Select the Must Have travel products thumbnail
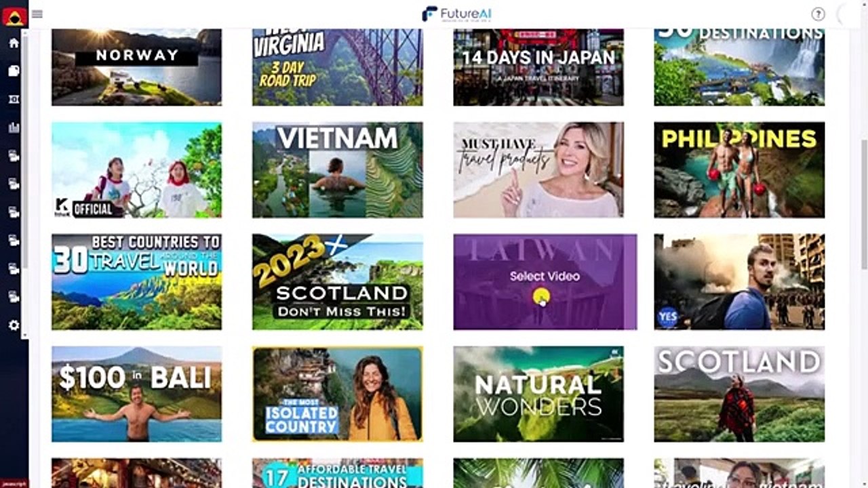This screenshot has height=488, width=868. coord(538,170)
